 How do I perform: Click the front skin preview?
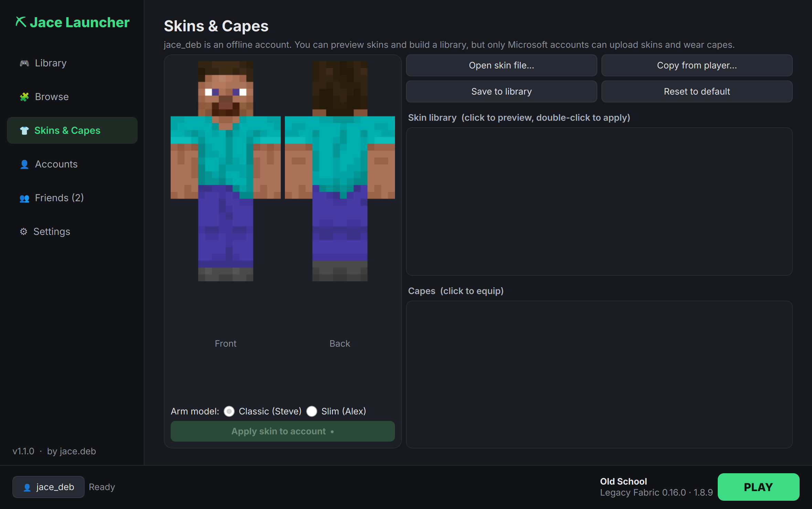coord(226,171)
